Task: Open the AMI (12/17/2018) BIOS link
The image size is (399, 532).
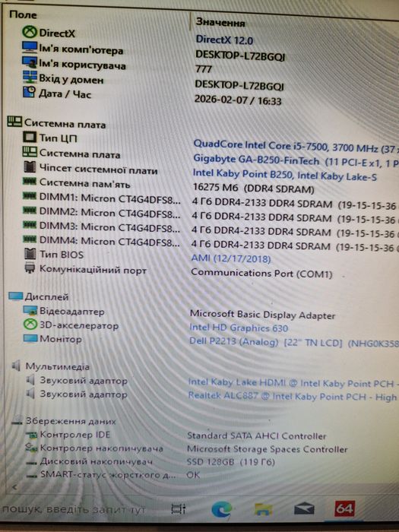Action: [x=231, y=258]
